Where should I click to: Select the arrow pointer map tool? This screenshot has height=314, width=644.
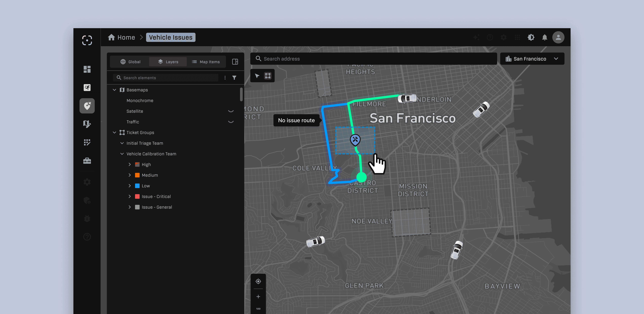[x=257, y=76]
